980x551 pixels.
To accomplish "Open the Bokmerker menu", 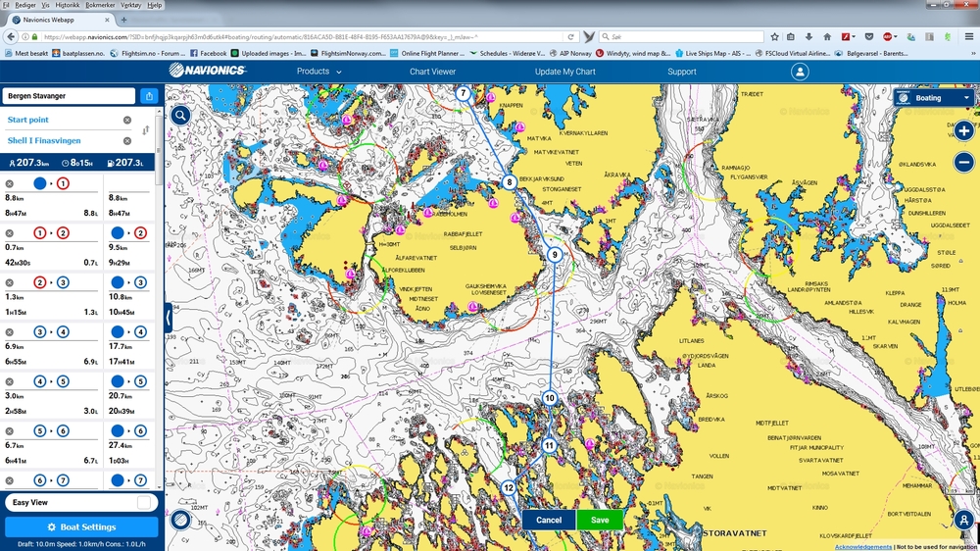I will pyautogui.click(x=100, y=5).
